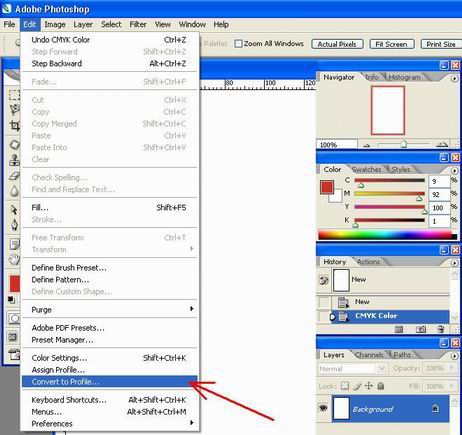462x435 pixels.
Task: Open Preset Manager from Edit menu
Action: point(110,340)
